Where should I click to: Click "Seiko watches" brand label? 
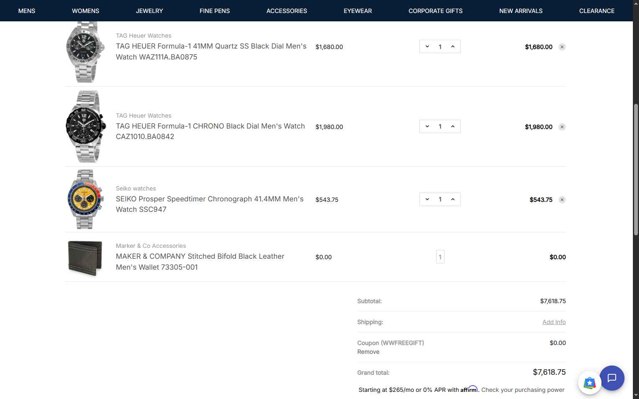[x=136, y=189]
